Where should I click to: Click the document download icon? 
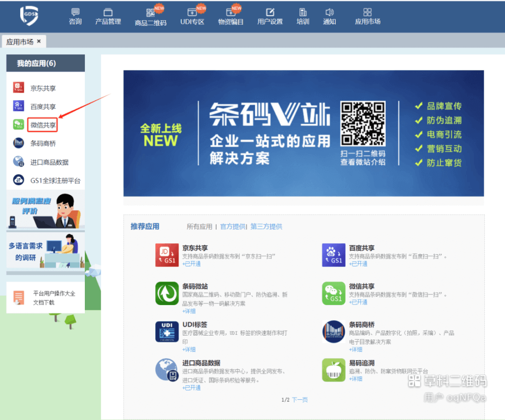pos(18,297)
